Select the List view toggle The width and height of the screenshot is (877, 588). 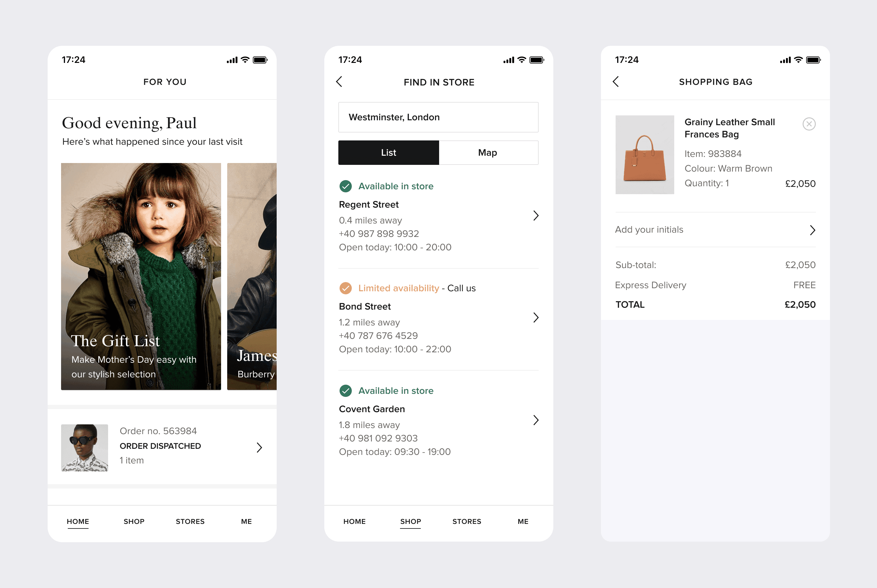pos(389,153)
